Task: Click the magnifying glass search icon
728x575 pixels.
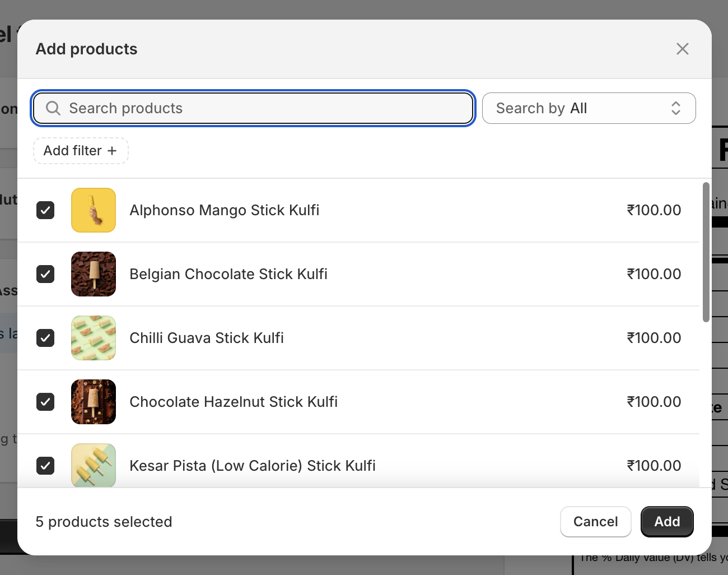Action: coord(53,108)
